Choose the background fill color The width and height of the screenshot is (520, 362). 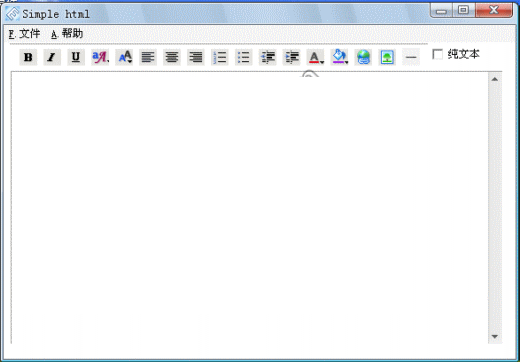[339, 57]
